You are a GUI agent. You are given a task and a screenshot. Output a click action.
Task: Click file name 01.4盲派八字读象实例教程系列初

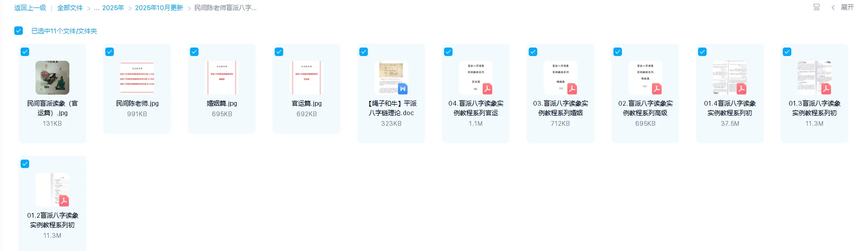730,108
